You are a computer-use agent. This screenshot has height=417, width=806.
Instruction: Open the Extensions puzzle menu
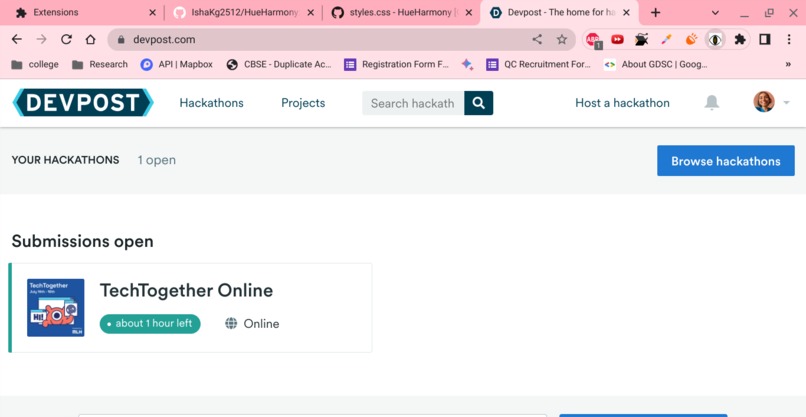[x=740, y=40]
